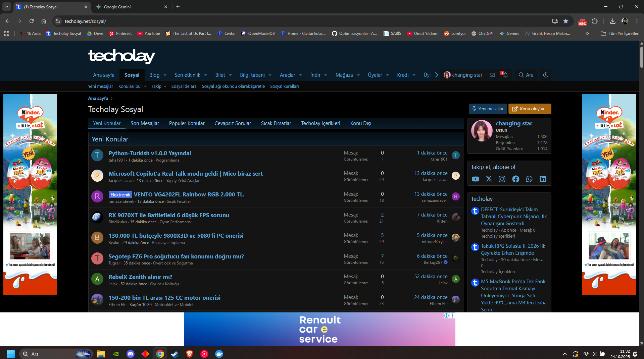644x359 pixels.
Task: Open the Ara search button
Action: point(526,75)
